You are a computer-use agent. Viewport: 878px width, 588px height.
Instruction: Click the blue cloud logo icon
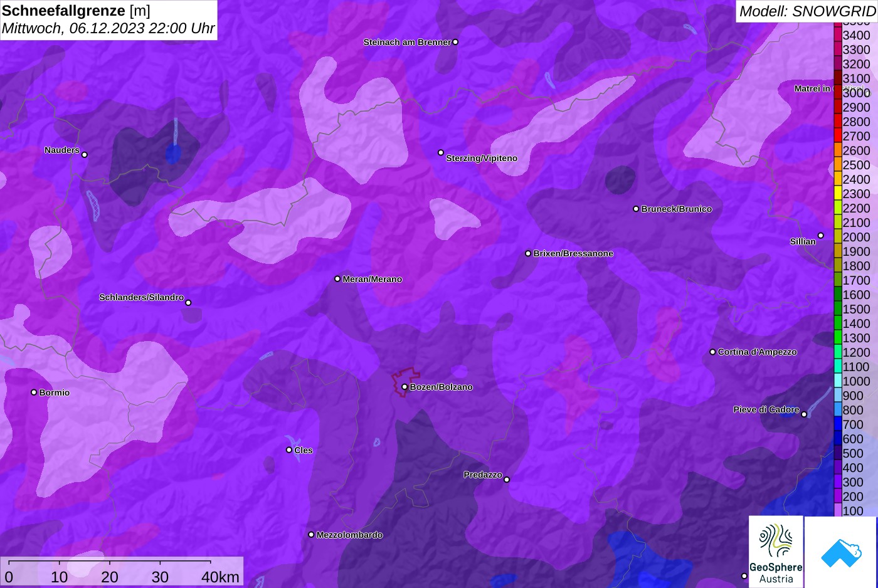click(x=841, y=552)
